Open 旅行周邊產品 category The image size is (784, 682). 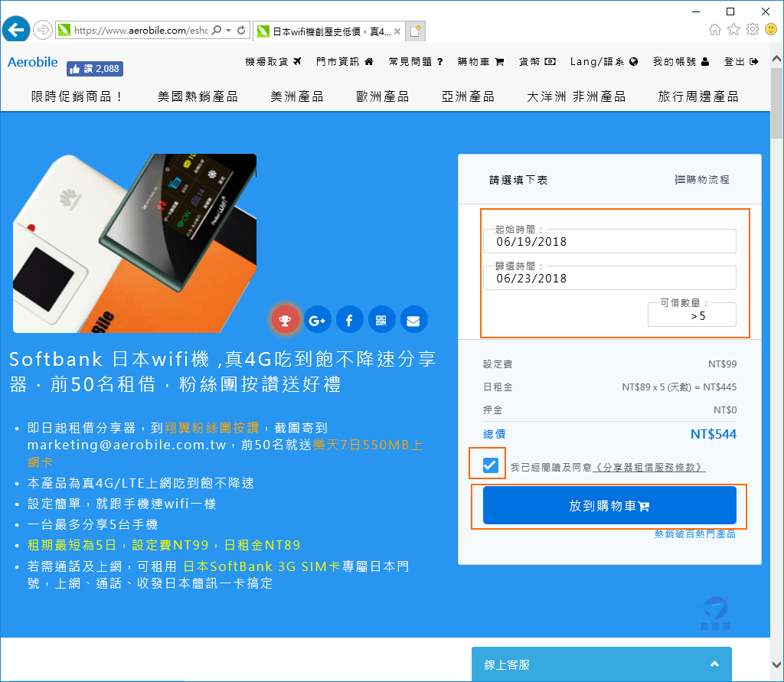point(698,96)
